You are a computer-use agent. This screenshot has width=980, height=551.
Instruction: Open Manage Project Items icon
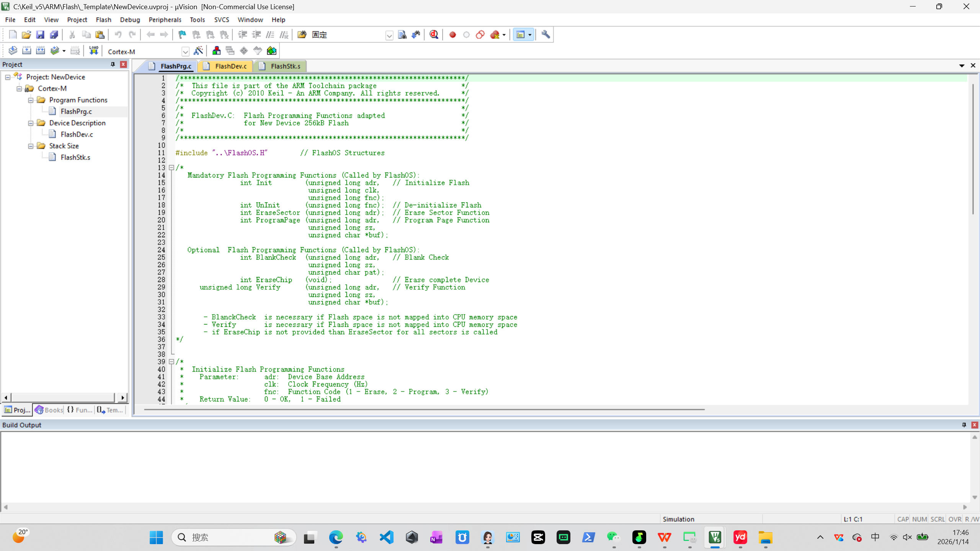[216, 51]
